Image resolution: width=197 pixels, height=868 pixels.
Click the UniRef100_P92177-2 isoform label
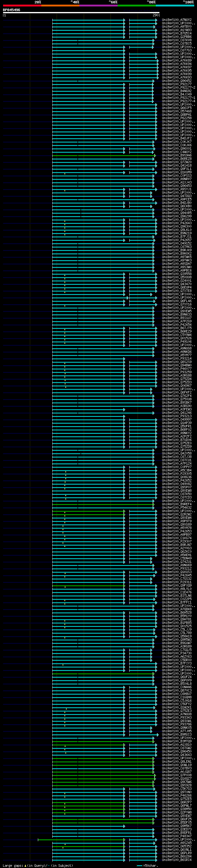coord(179,88)
